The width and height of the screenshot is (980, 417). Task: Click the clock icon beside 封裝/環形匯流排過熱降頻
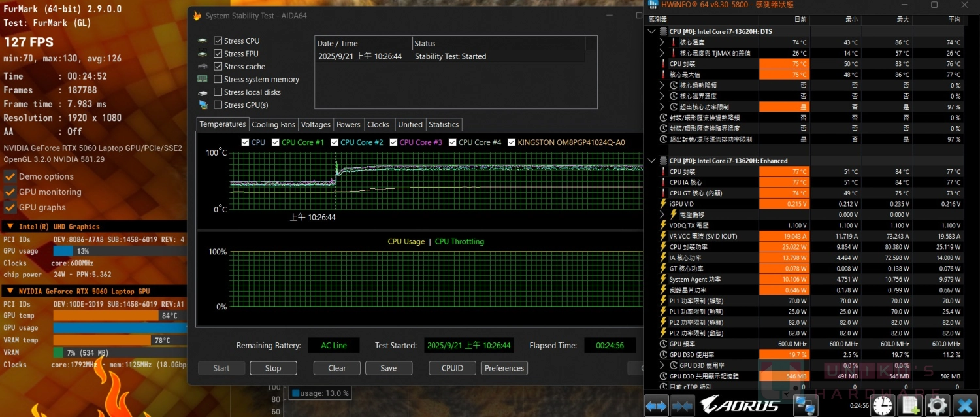[663, 118]
